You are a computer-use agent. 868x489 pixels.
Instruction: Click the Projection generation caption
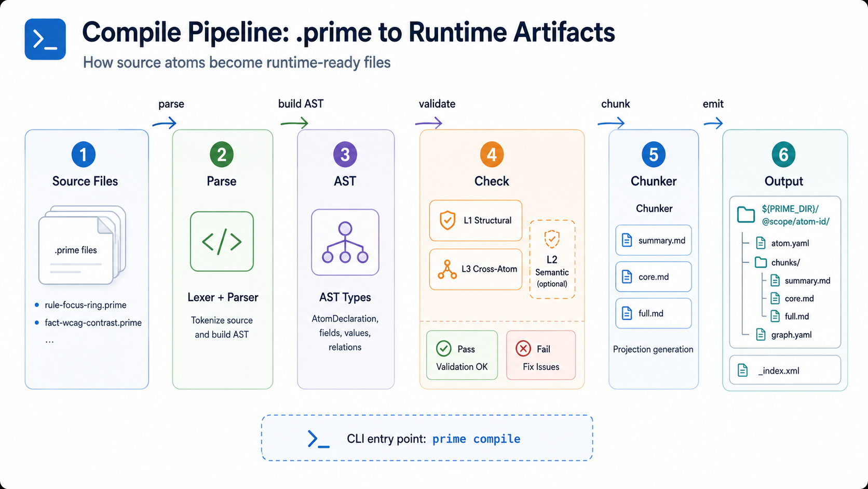click(653, 349)
